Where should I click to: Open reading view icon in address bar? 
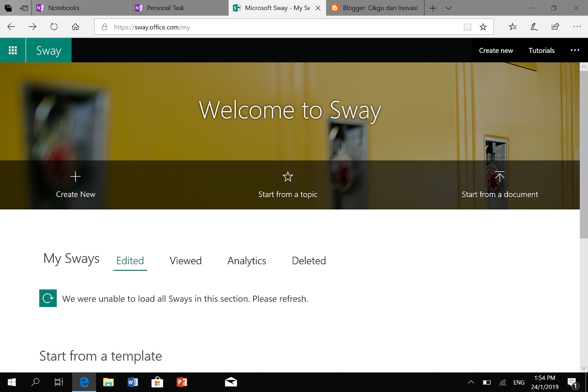[x=467, y=27]
